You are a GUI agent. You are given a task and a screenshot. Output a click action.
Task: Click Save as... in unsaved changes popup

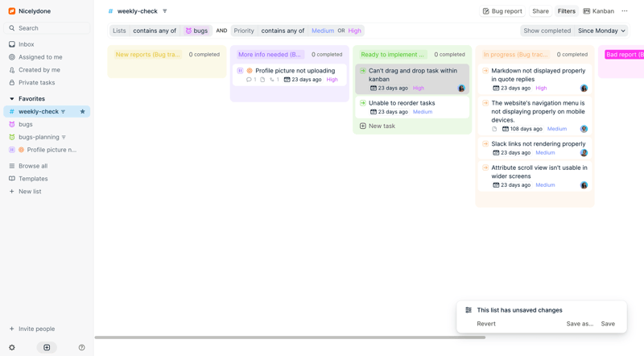[x=580, y=324]
